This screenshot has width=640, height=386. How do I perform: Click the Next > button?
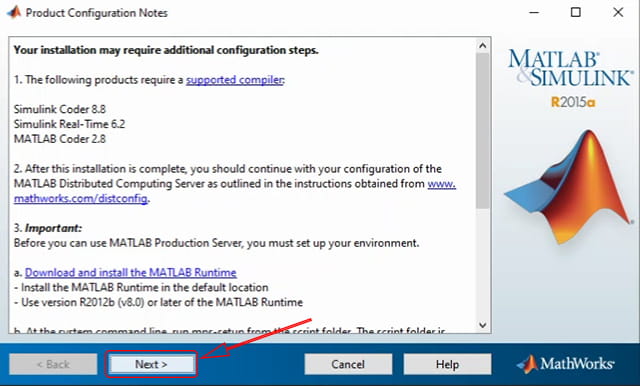[151, 364]
